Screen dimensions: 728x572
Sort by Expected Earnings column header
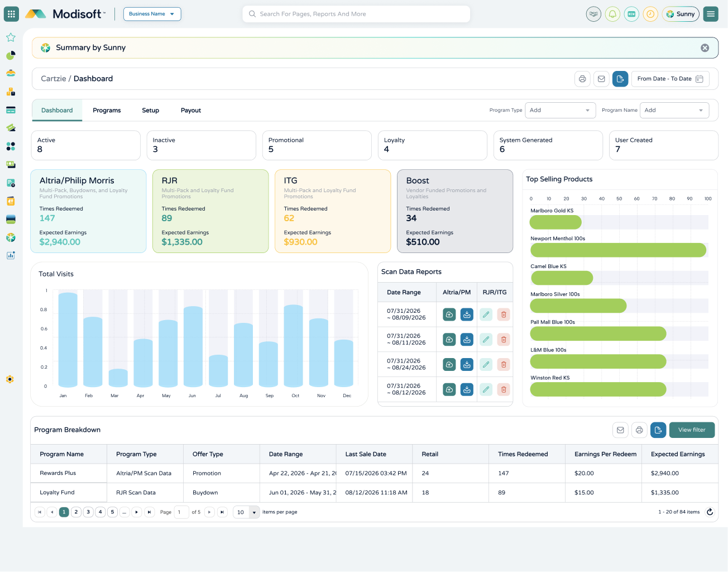click(x=680, y=454)
